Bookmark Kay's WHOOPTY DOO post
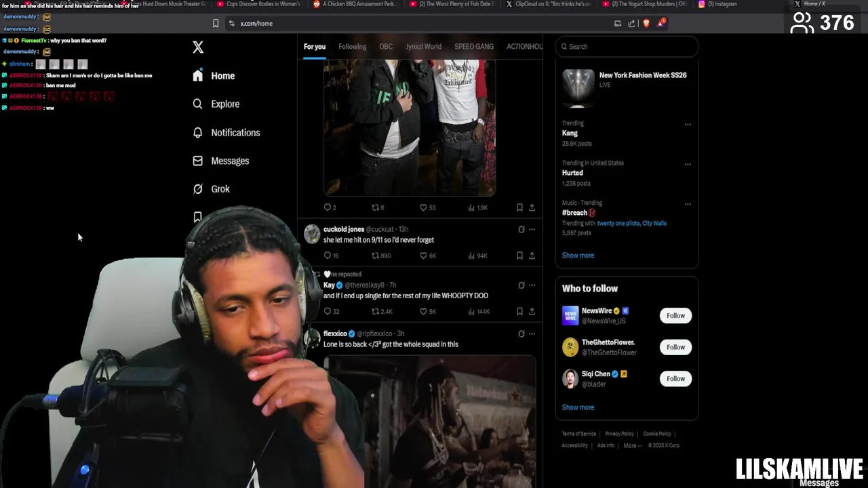 pyautogui.click(x=519, y=311)
